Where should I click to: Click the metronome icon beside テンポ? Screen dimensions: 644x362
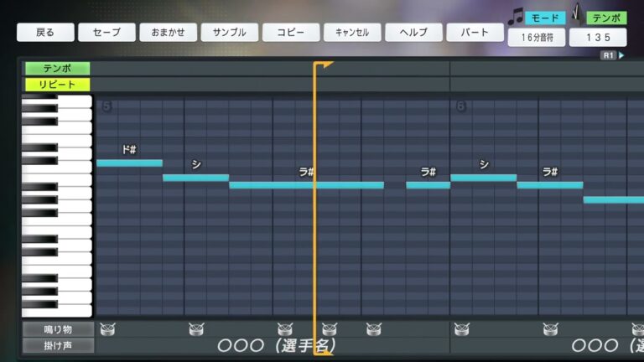click(577, 16)
